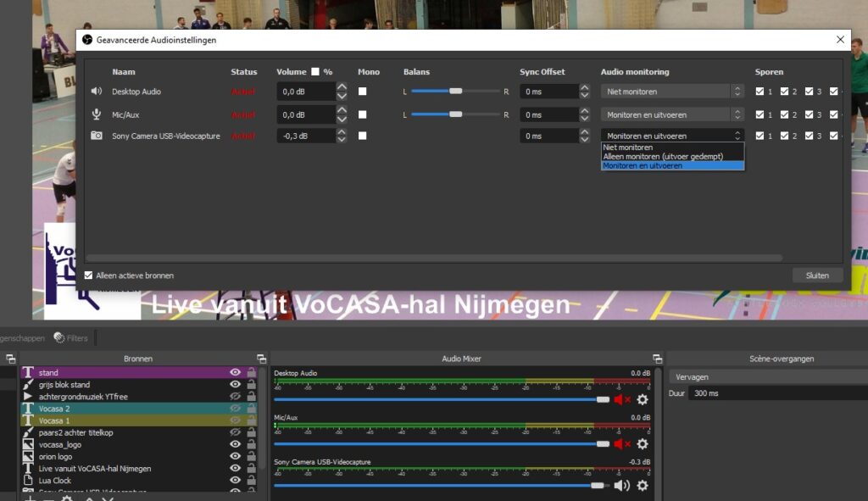Uncheck 'Alleen actieve bronnen' checkbox
This screenshot has height=501, width=868.
coord(89,276)
